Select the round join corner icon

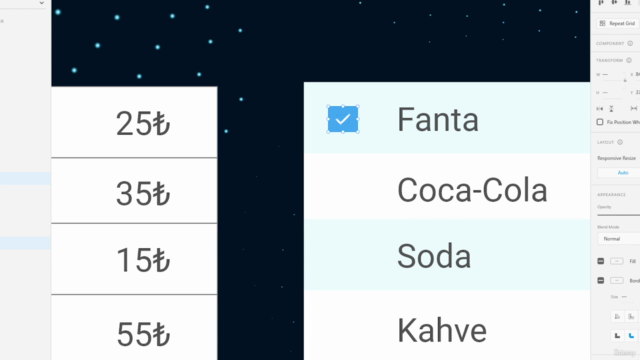(x=631, y=336)
